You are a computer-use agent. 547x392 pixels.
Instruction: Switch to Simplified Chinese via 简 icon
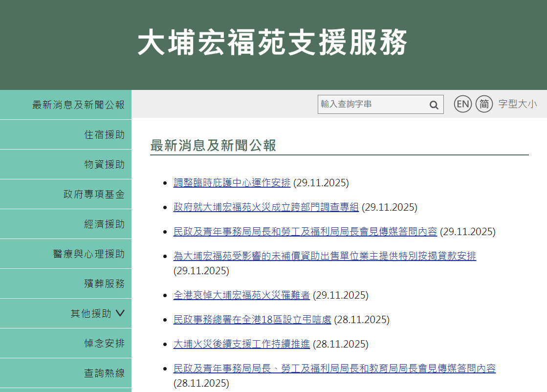484,104
